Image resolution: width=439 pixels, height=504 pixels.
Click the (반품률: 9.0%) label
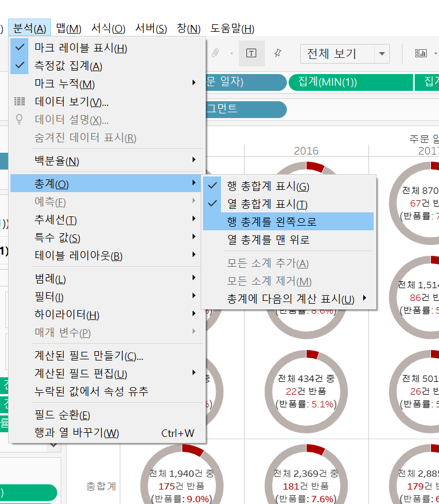click(182, 499)
